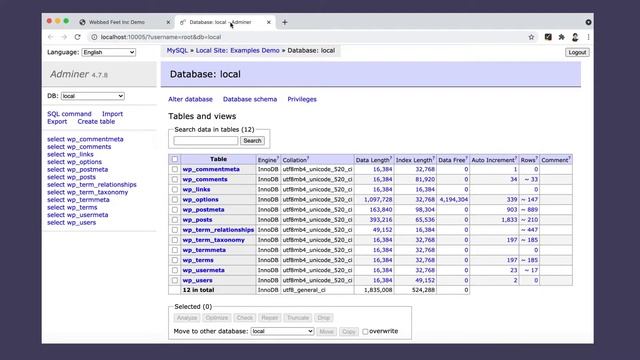Open the wp_posts table link
This screenshot has height=360, width=640.
197,220
